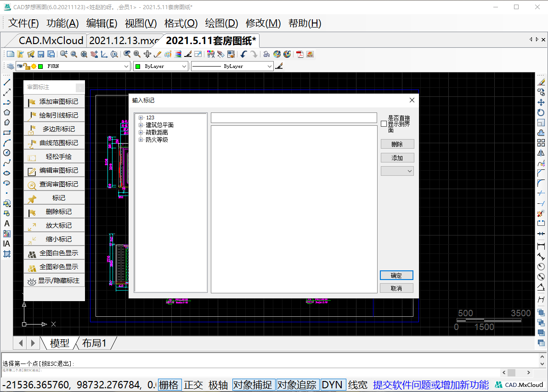The image size is (548, 392).
Task: Open the FURN layer dropdown
Action: click(126, 67)
